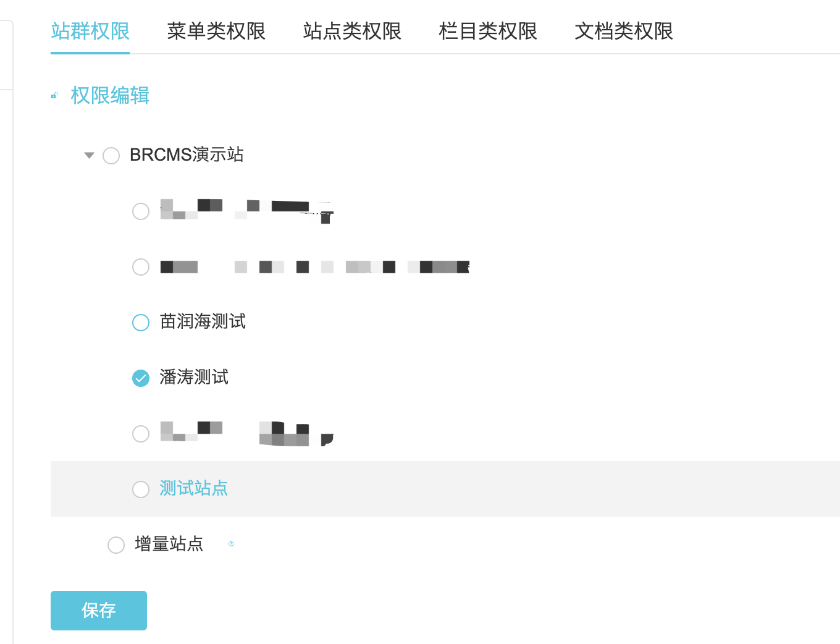This screenshot has height=644, width=840.
Task: Switch to the 站群权限 tab
Action: 90,31
